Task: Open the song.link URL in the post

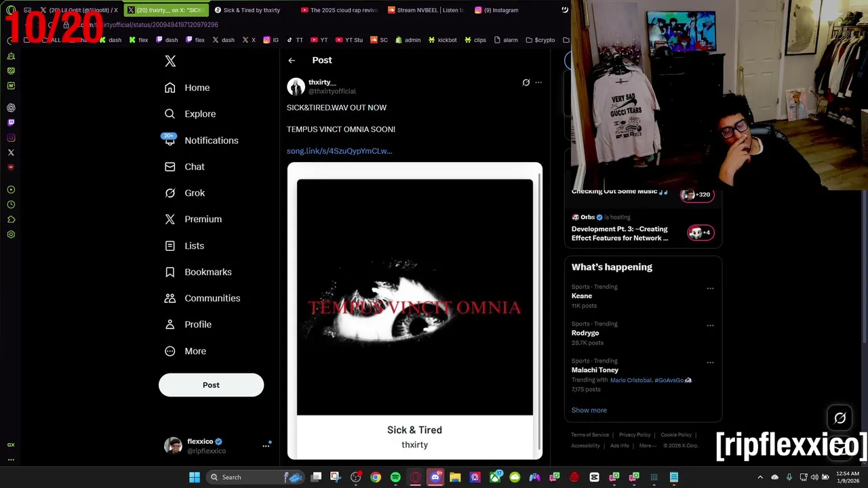Action: pyautogui.click(x=339, y=151)
